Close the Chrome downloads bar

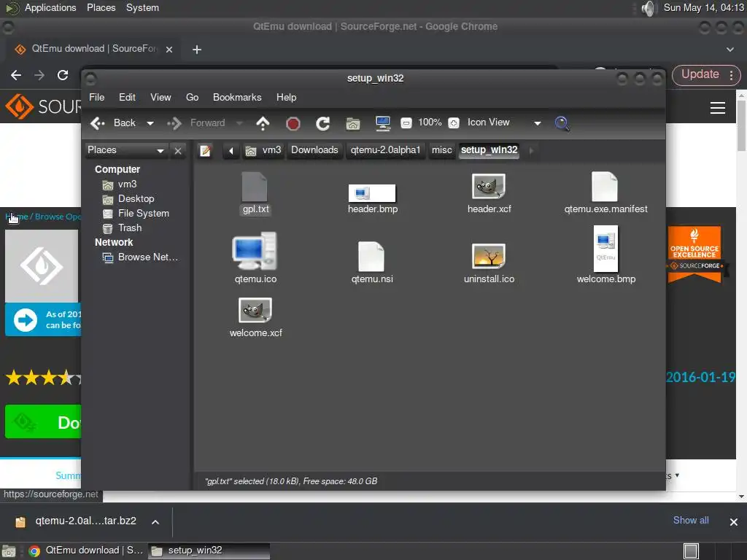coord(734,522)
